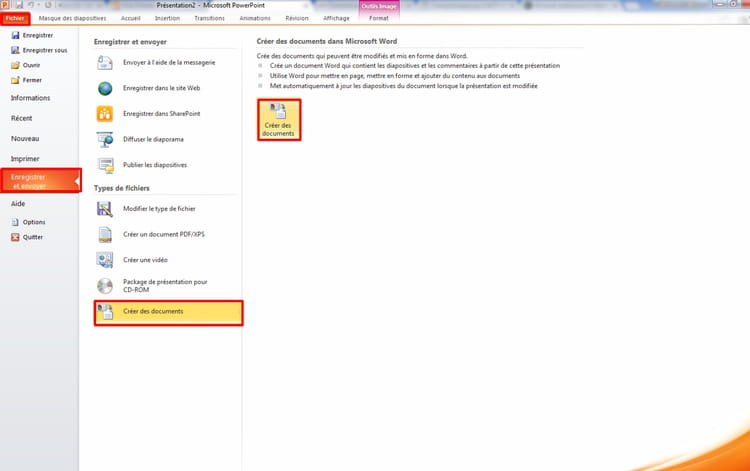The height and width of the screenshot is (471, 750).
Task: Choose Envoyer à l'aide de la messagerie
Action: pos(165,63)
